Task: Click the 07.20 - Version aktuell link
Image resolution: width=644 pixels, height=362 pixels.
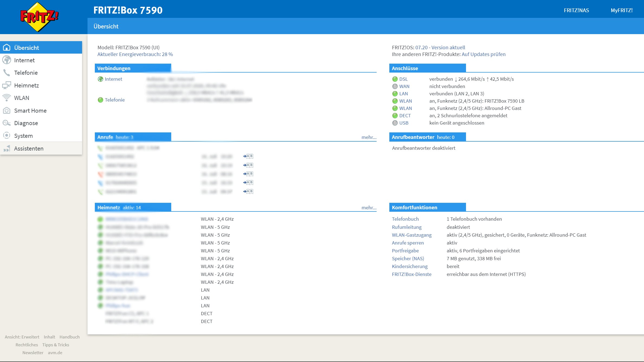Action: tap(440, 47)
